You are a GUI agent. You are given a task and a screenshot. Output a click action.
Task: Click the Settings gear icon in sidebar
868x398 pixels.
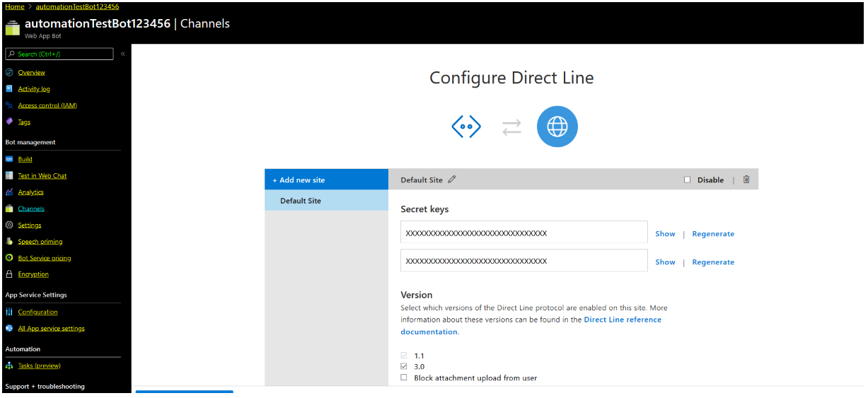coord(9,225)
